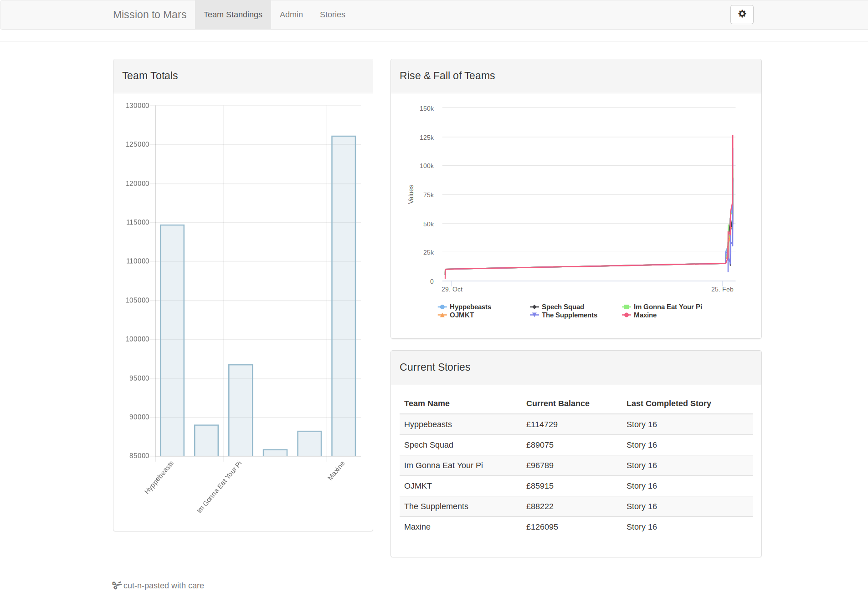Viewport: 868px width, 597px height.
Task: Select the Maxine team name cell
Action: click(417, 527)
